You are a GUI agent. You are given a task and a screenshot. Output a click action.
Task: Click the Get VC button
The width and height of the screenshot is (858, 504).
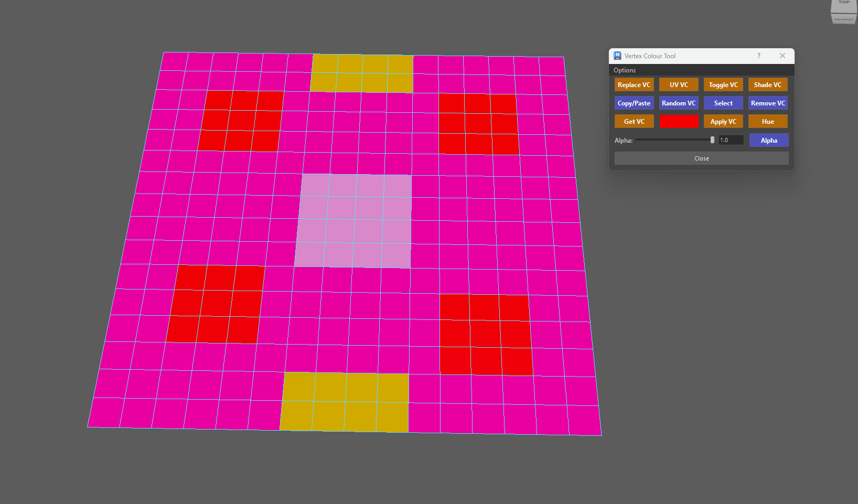(x=634, y=122)
